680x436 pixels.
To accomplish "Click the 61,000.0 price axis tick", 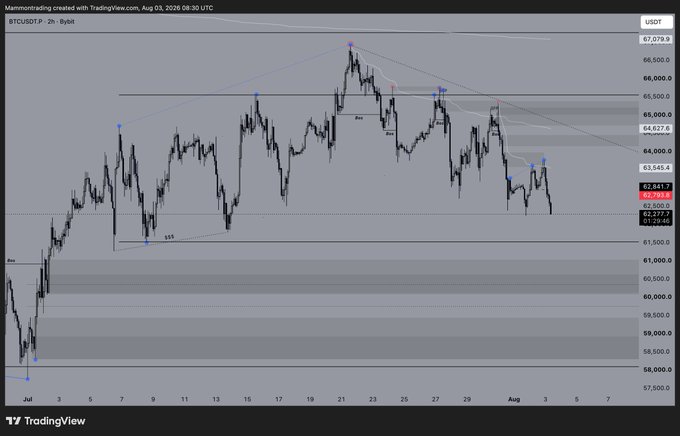I will pyautogui.click(x=657, y=261).
